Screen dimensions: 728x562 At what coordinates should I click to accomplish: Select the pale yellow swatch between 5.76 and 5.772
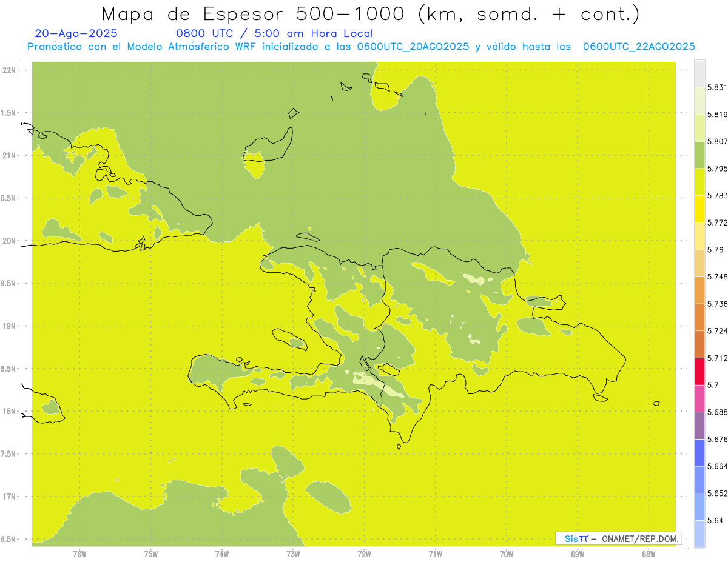click(699, 236)
